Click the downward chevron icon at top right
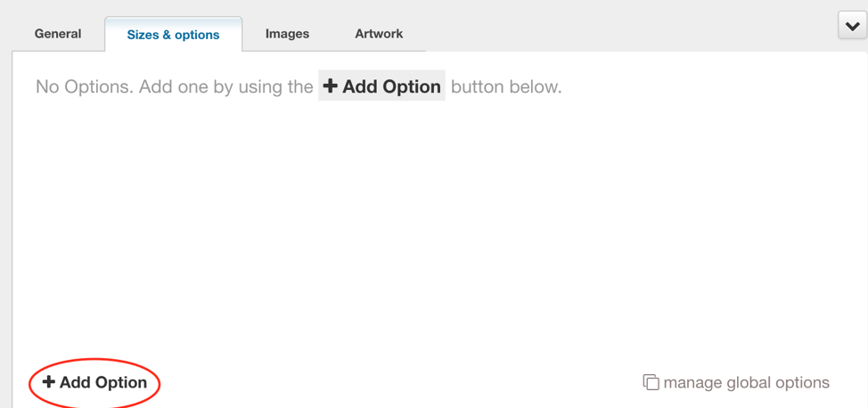The image size is (868, 408). 853,26
